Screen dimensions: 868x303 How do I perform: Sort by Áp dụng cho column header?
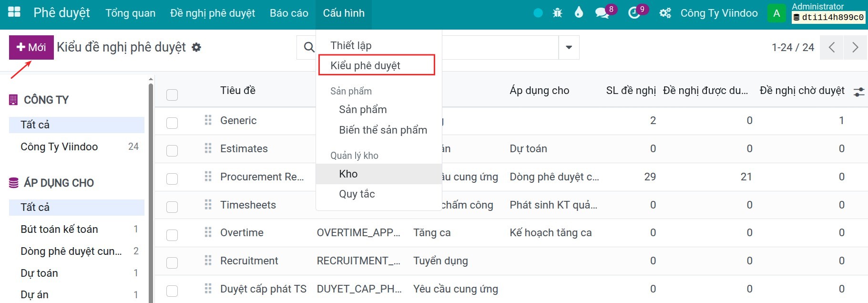point(539,90)
